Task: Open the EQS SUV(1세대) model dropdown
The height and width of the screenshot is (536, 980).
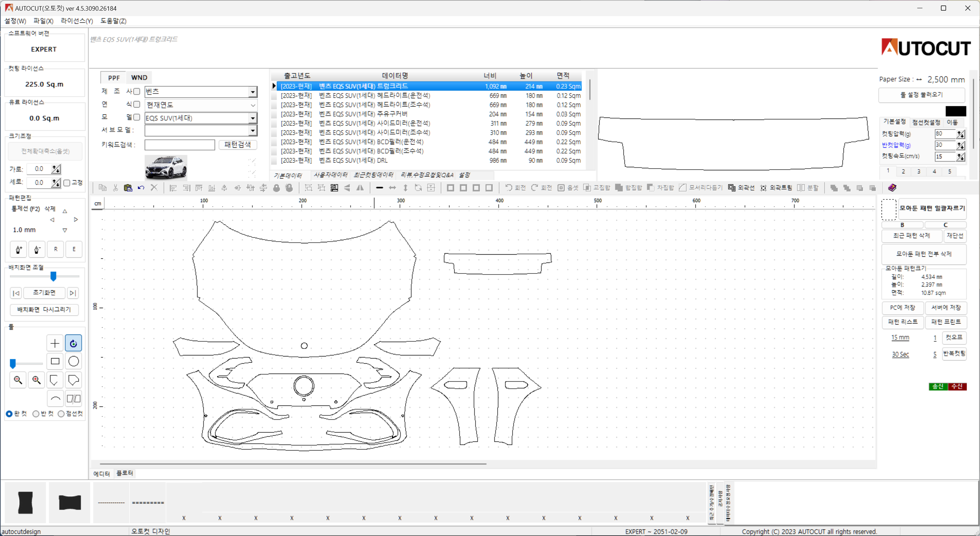Action: [x=253, y=118]
